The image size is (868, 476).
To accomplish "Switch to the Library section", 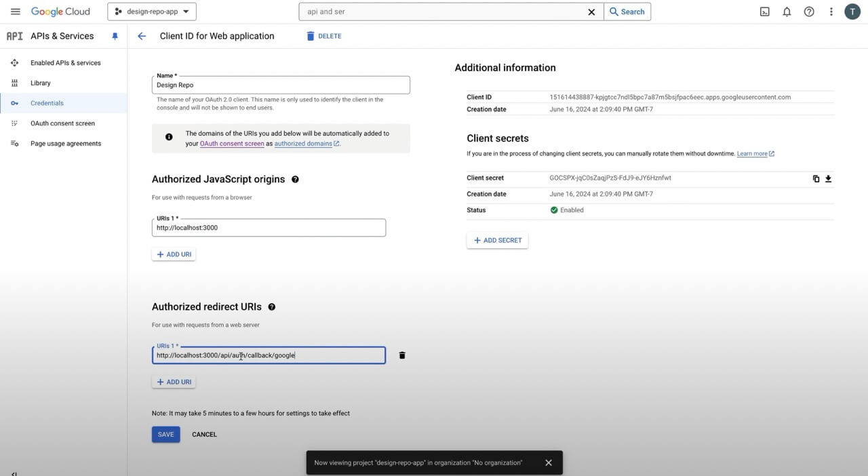I will (41, 83).
